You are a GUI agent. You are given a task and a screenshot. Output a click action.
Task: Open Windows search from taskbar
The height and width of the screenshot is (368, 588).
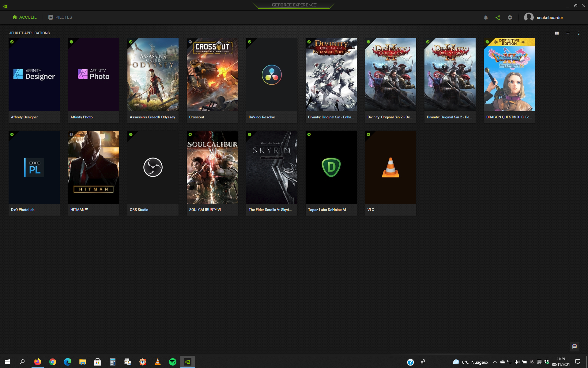point(22,362)
